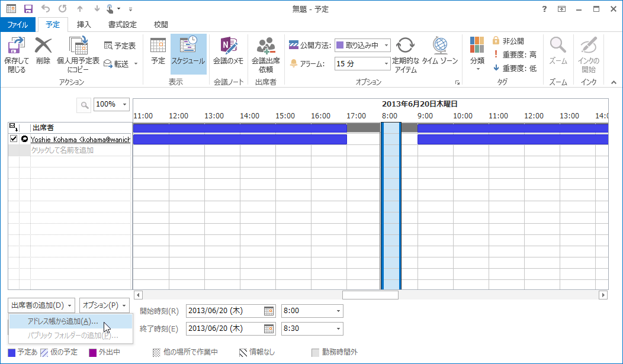Go to Next Item down arrow

click(97, 9)
